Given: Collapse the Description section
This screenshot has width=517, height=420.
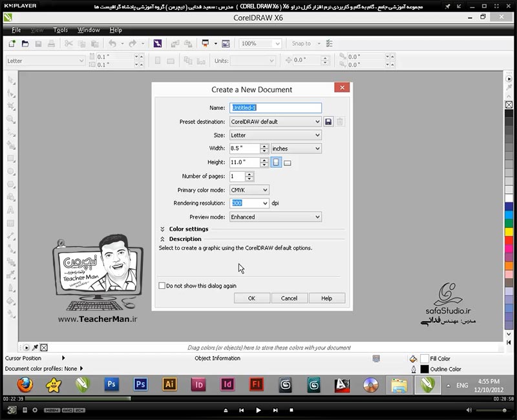Looking at the screenshot, I should (x=162, y=239).
